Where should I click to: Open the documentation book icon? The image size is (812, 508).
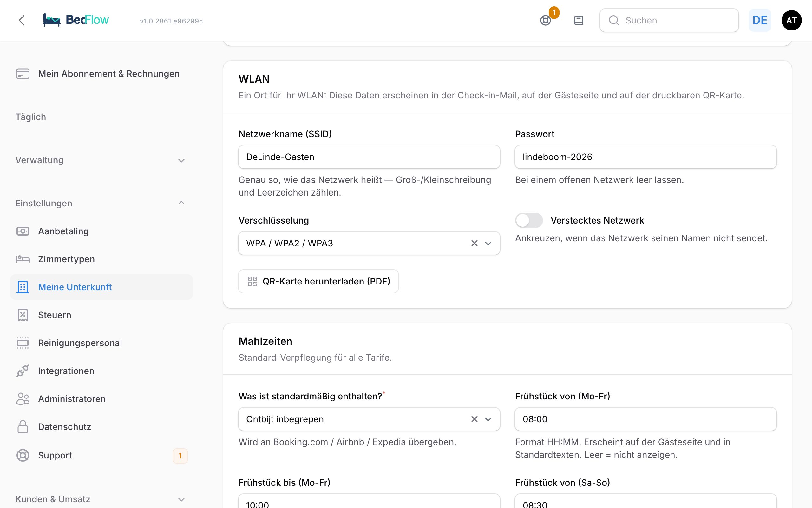click(x=579, y=21)
